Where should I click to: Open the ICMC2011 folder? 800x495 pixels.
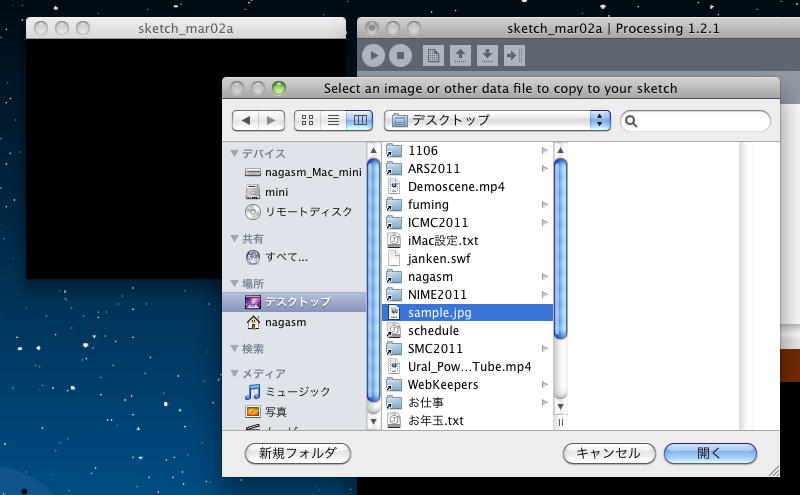click(467, 222)
